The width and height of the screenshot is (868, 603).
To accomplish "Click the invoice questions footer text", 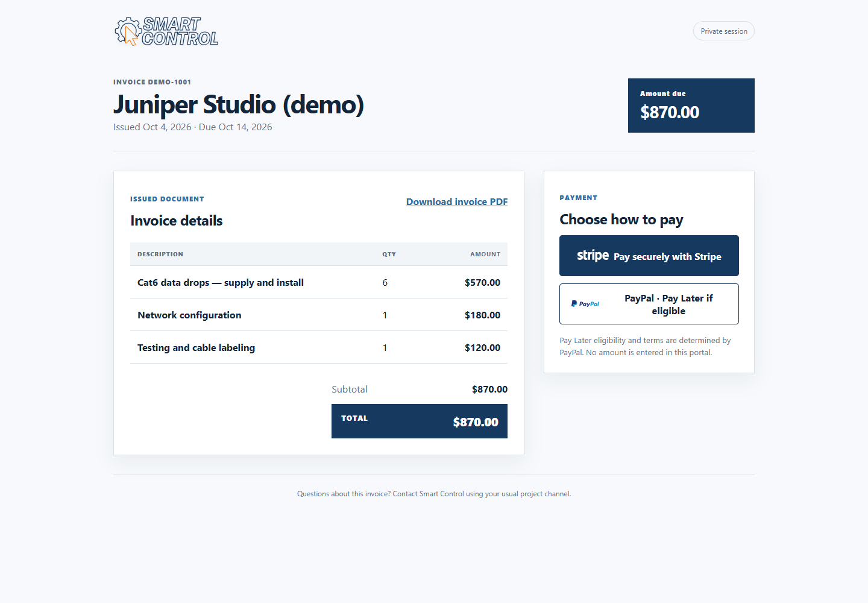I will click(x=434, y=494).
